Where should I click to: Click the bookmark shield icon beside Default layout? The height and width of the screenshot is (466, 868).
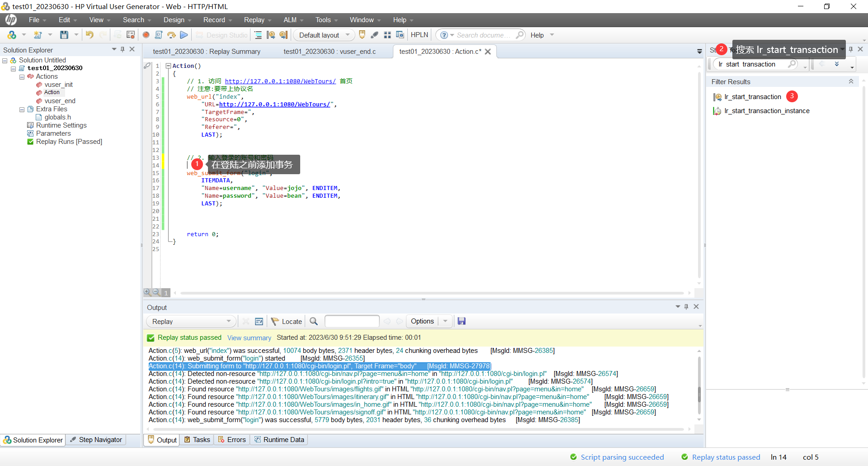pyautogui.click(x=362, y=35)
